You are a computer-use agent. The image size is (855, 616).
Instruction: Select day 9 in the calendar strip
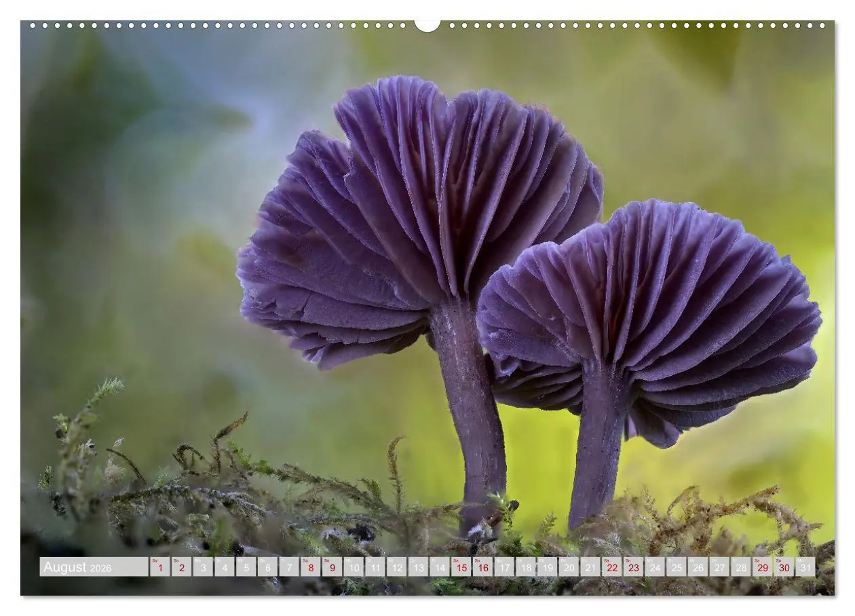coord(332,567)
